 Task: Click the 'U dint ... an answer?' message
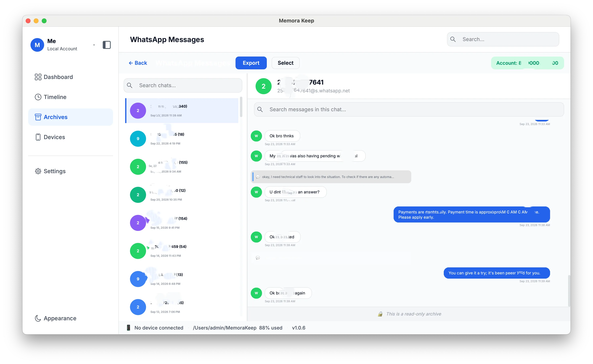[295, 192]
